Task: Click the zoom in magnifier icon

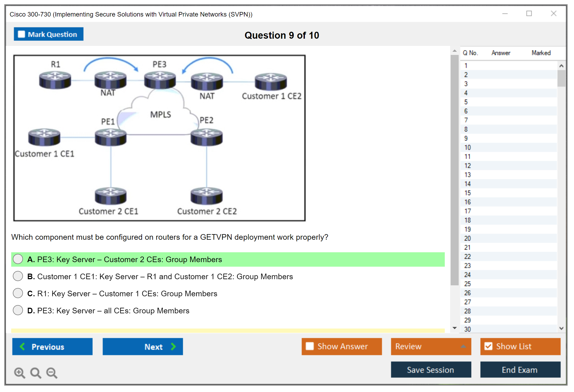Action: pos(19,373)
